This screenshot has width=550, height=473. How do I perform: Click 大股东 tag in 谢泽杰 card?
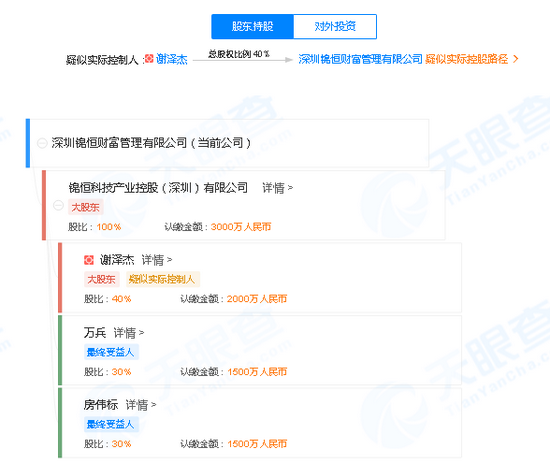coord(101,279)
